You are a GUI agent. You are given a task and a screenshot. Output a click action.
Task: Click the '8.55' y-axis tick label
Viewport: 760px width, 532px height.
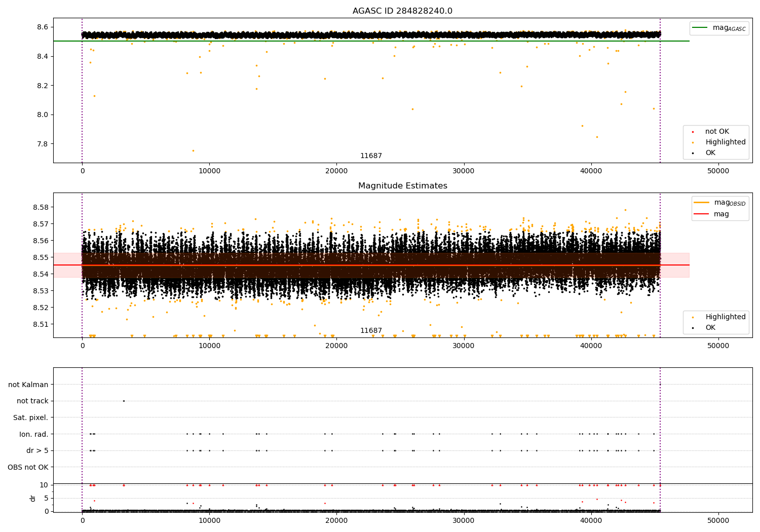pos(41,257)
